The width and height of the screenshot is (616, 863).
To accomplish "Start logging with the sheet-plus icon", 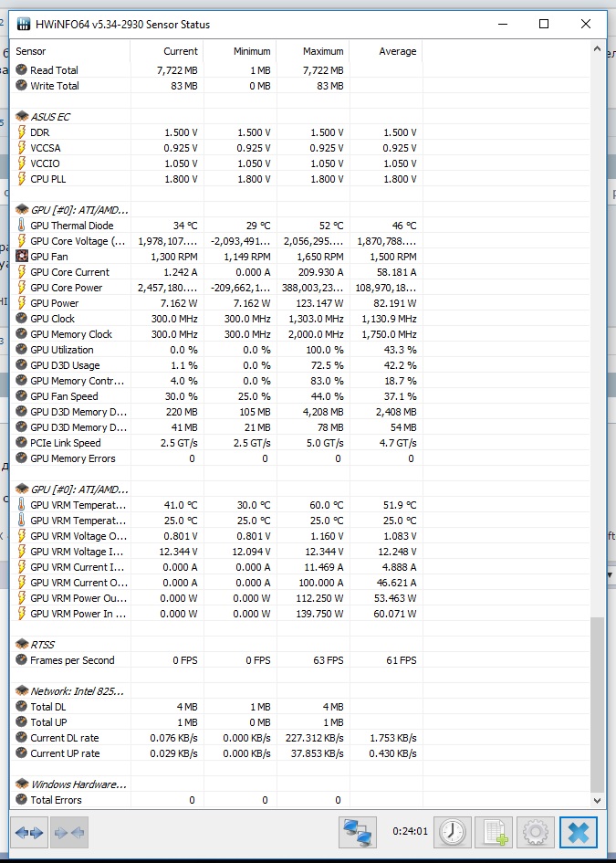I will pos(494,832).
